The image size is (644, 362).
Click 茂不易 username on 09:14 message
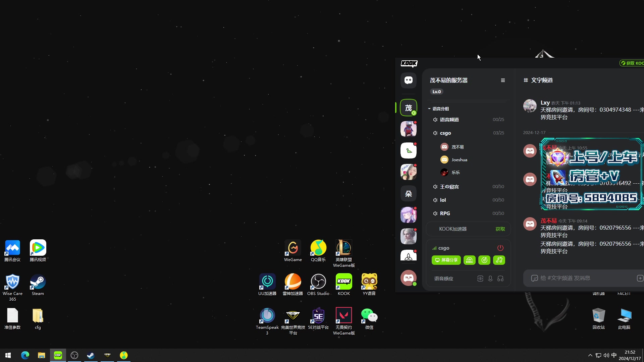(548, 221)
